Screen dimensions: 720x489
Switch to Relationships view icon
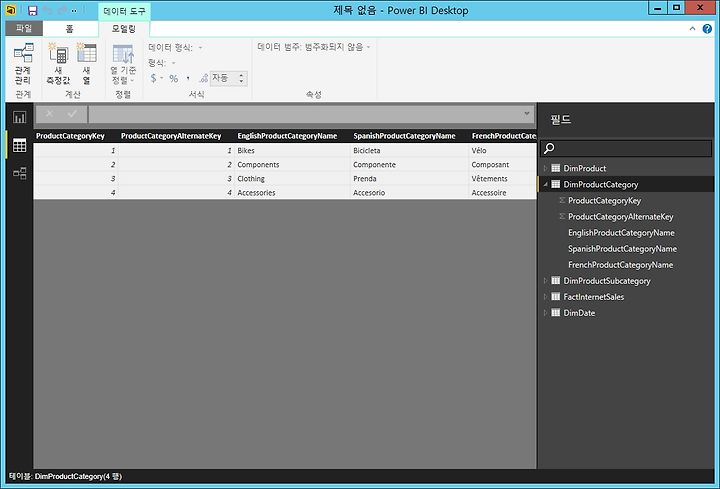click(x=19, y=173)
